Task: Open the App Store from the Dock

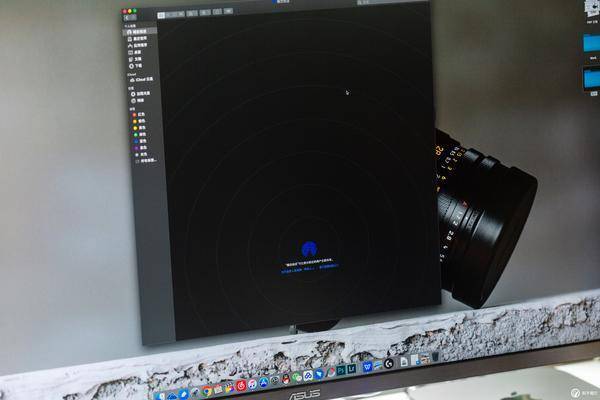Action: 264,382
